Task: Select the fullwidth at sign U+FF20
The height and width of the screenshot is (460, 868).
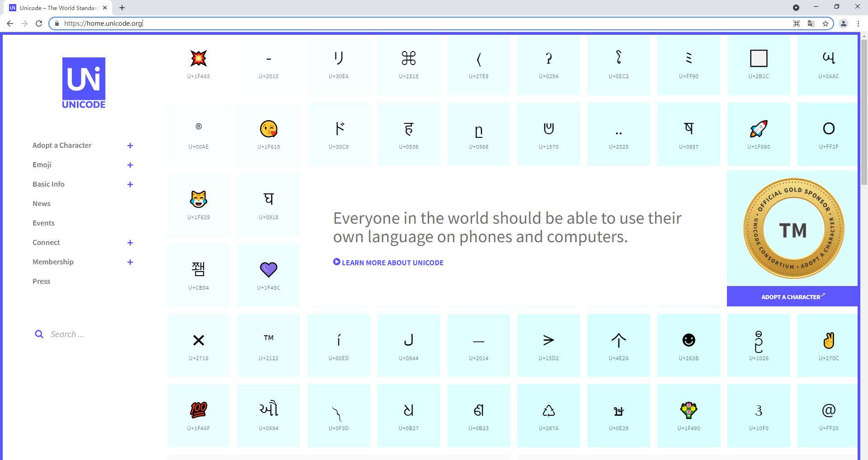Action: (x=828, y=416)
